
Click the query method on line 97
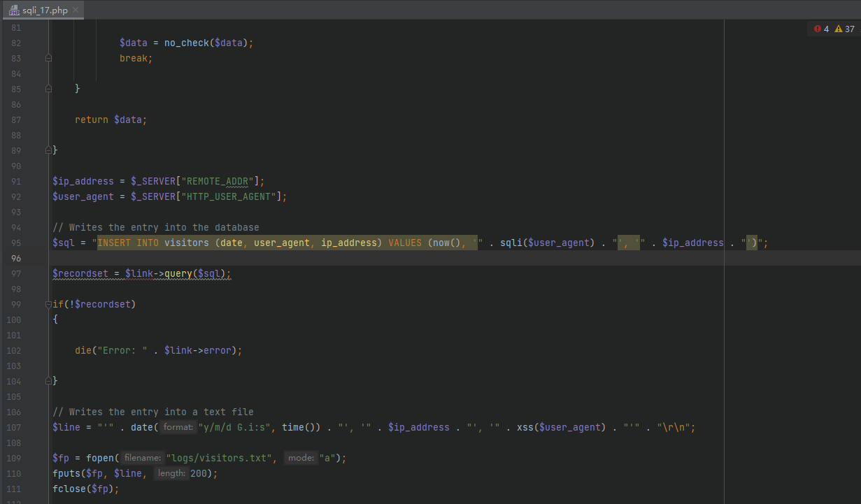coord(178,274)
